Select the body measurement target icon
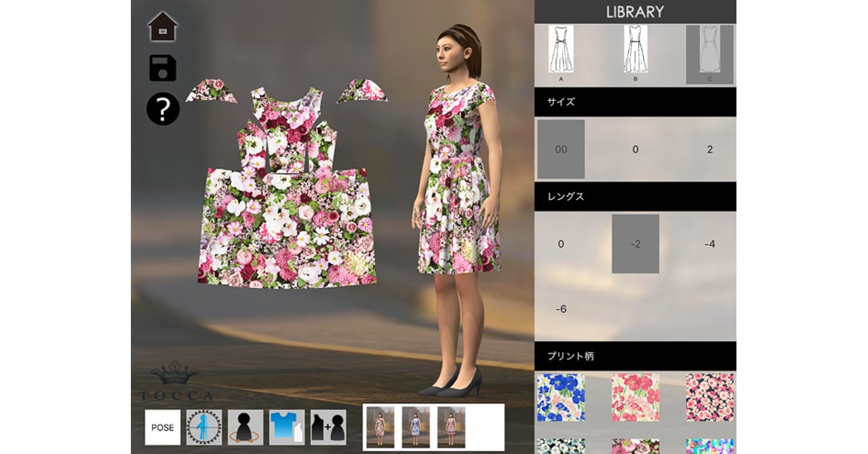 point(204,428)
